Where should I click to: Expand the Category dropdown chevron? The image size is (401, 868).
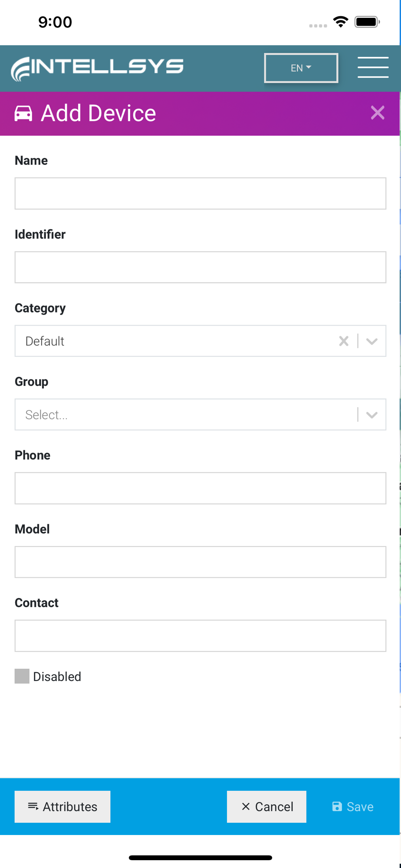[372, 341]
